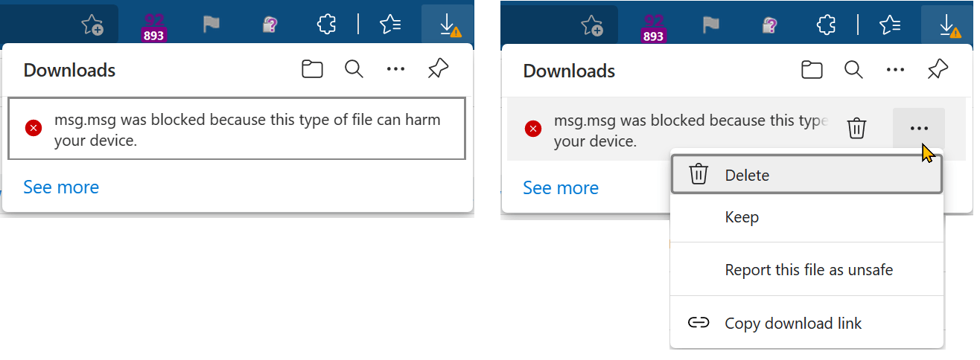Select the blocked msg.msg item with the focus outline

pyautogui.click(x=237, y=128)
